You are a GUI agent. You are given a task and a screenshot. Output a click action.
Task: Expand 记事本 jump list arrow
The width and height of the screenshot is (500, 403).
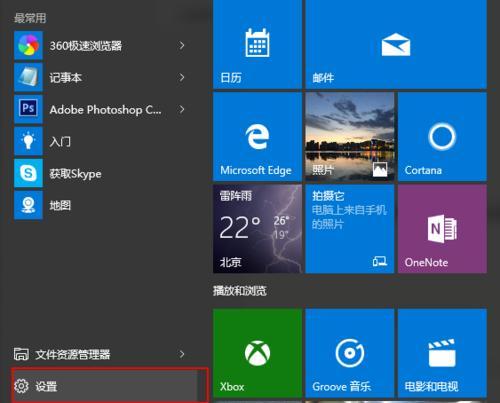[x=182, y=77]
